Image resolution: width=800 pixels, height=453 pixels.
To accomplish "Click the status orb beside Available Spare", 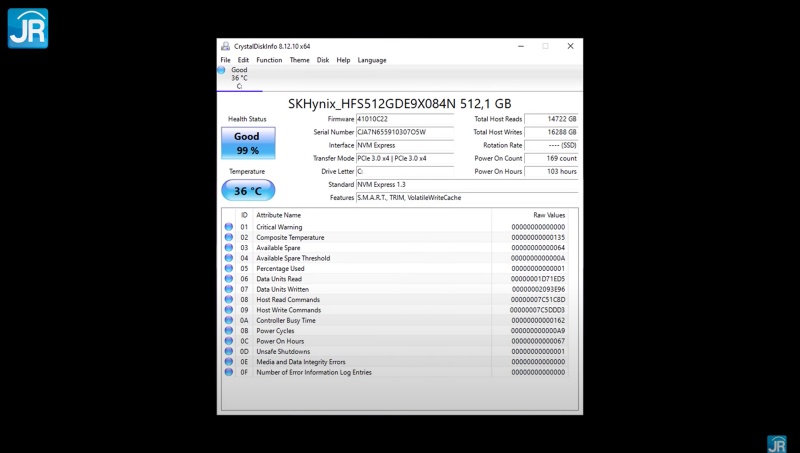I will [x=229, y=248].
